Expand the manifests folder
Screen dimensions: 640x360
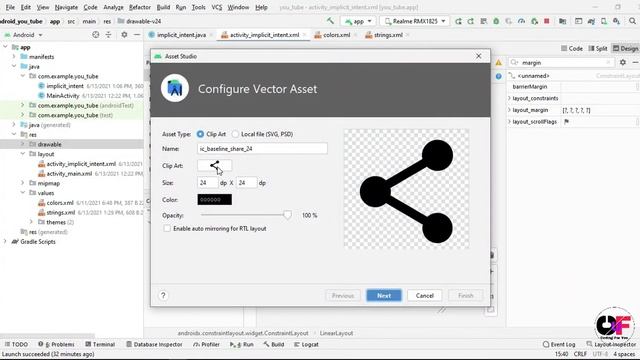click(x=14, y=56)
